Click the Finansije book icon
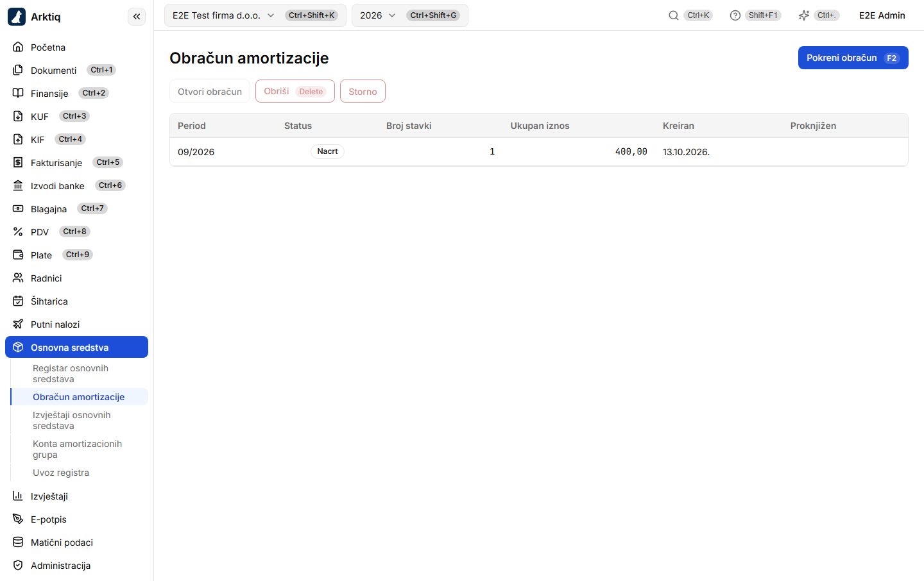 coord(18,93)
